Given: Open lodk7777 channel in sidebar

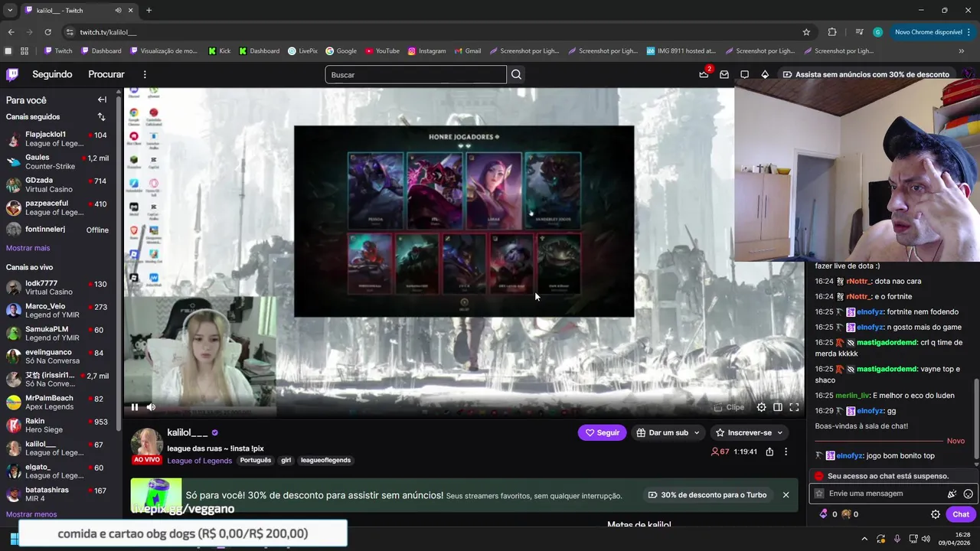Looking at the screenshot, I should click(x=58, y=288).
